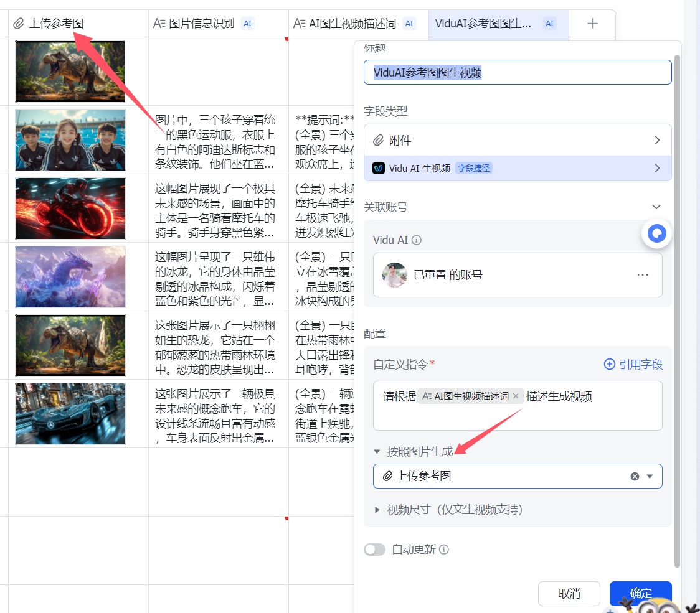Click the info icon next to 自动更新
This screenshot has width=700, height=613.
click(444, 550)
